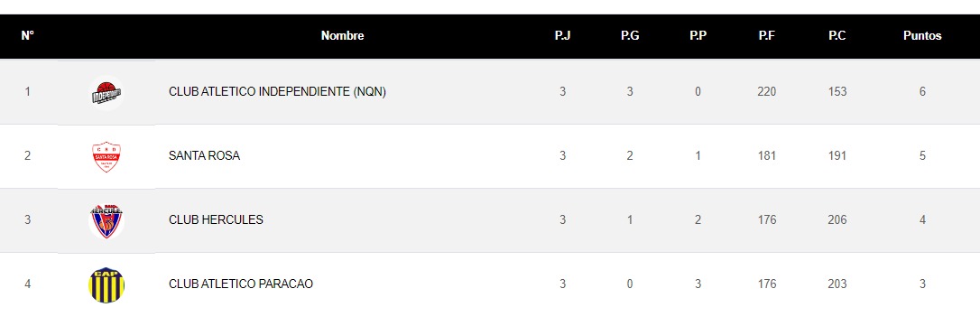
Task: Sort by the Nombre column header
Action: tap(343, 36)
